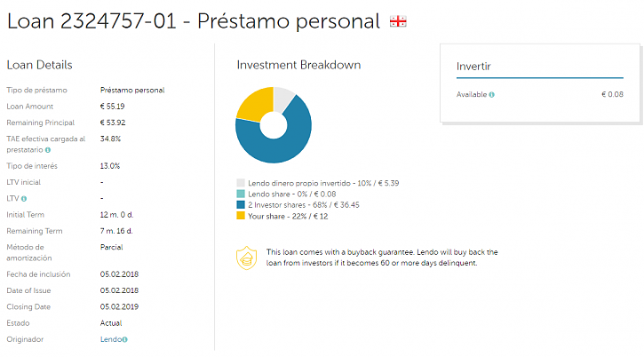The width and height of the screenshot is (644, 357).
Task: Click the loan title 'Loan 2324757-01'
Action: click(x=91, y=21)
